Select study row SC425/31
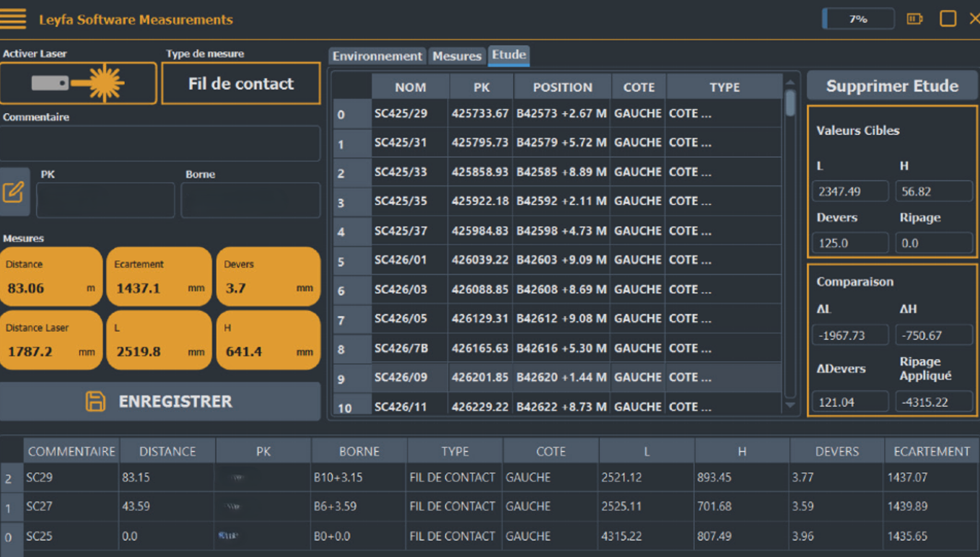The height and width of the screenshot is (557, 980). (557, 143)
